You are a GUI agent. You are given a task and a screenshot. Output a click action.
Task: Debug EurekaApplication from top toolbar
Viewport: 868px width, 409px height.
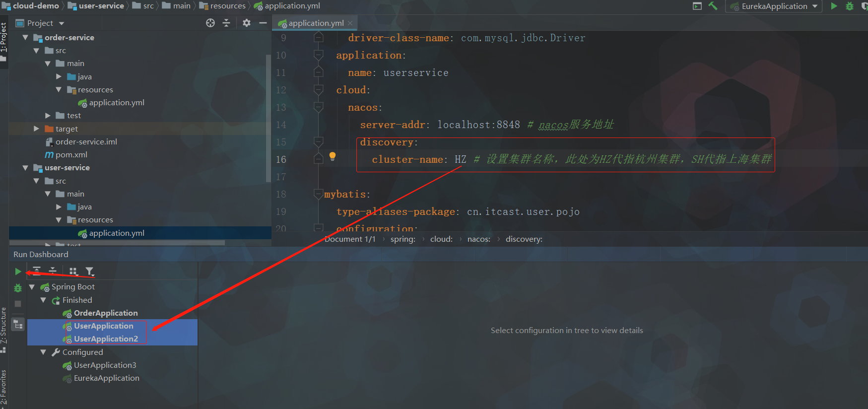click(x=850, y=6)
